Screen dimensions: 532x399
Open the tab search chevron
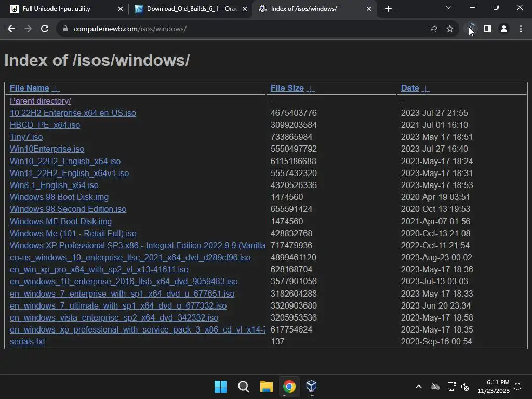448,7
